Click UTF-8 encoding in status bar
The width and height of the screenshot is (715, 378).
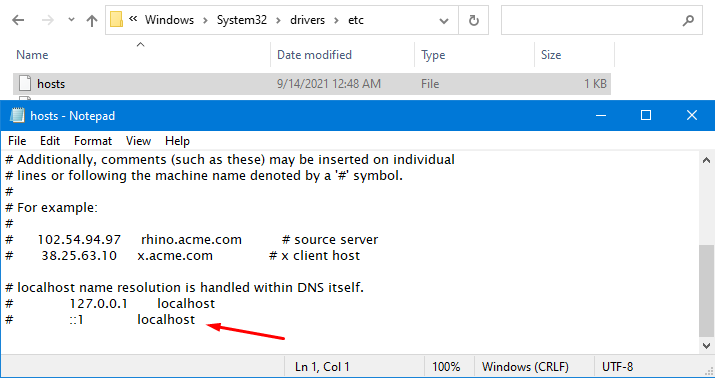click(617, 367)
